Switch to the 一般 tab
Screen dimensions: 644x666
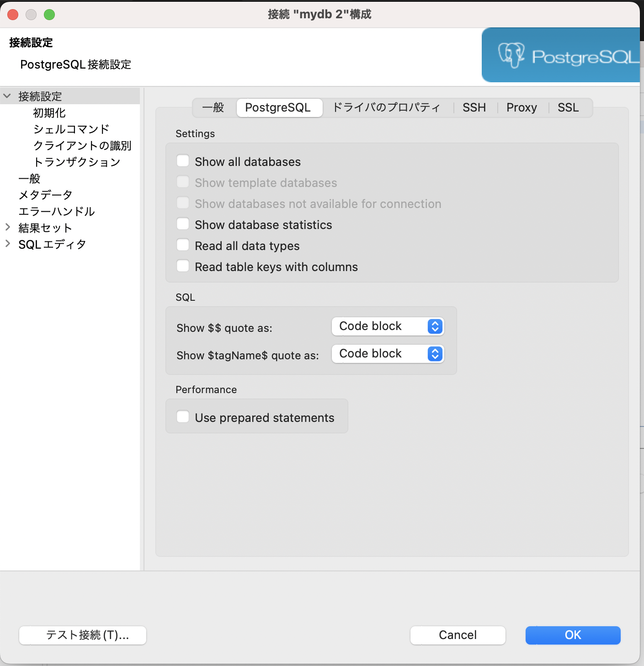(212, 107)
